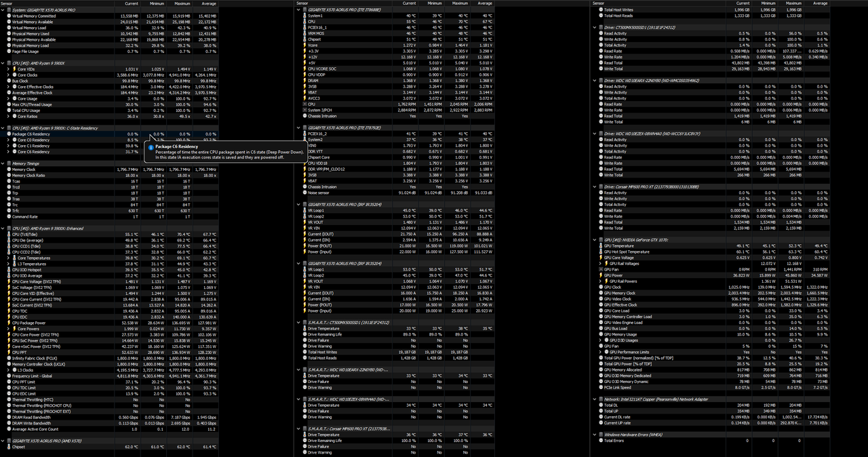Click the Package C6 Residency tooltip info icon
The height and width of the screenshot is (457, 868).
151,146
